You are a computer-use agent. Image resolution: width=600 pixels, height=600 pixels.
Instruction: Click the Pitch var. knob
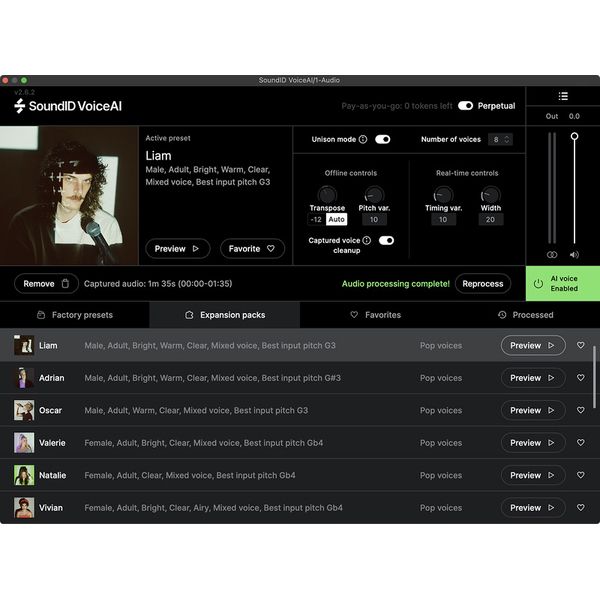point(374,195)
